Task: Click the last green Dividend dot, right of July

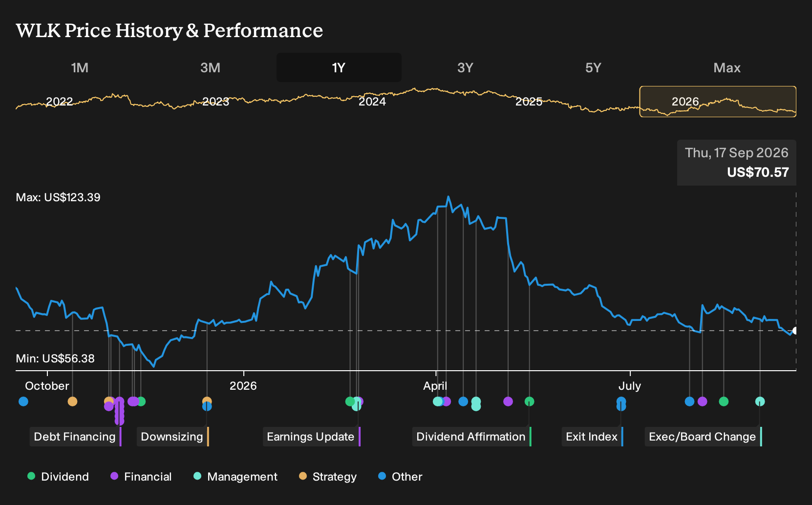Action: [724, 401]
